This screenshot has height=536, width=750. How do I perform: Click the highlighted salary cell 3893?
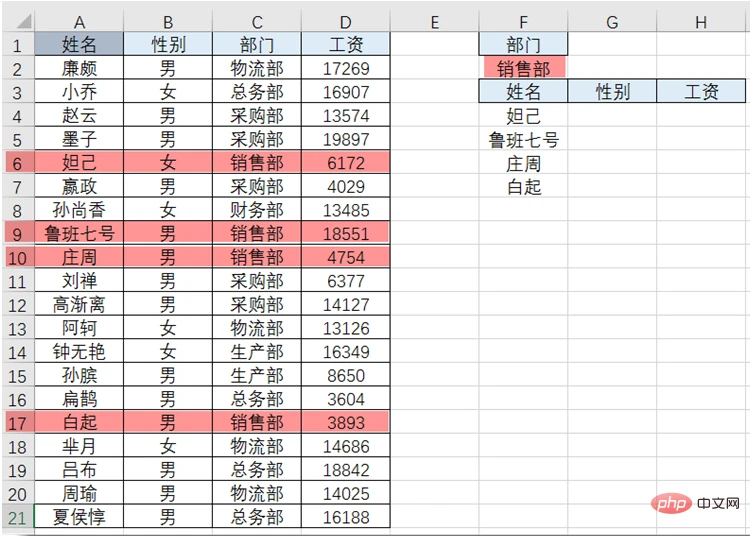(x=346, y=423)
